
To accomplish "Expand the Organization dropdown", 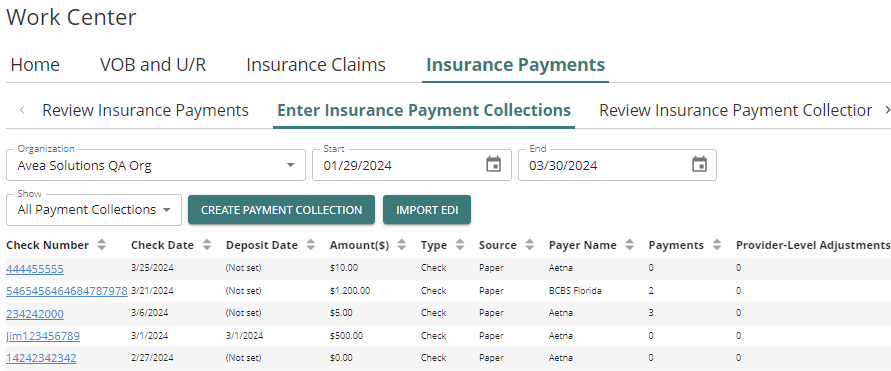I will (156, 165).
